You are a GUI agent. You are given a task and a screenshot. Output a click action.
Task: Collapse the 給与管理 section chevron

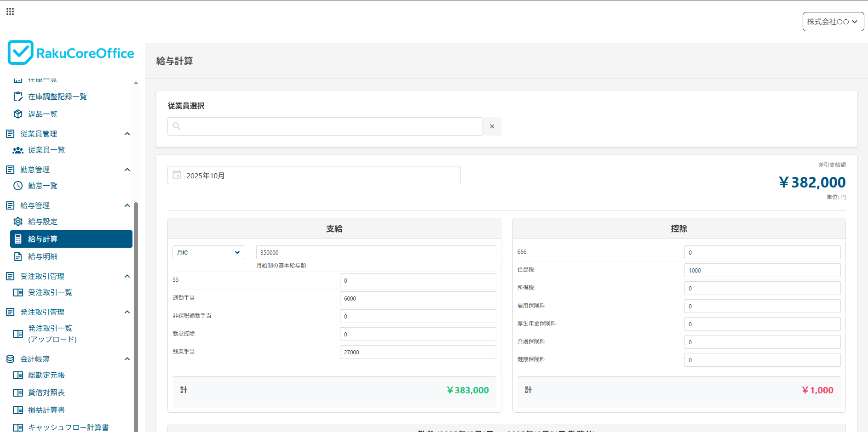tap(127, 205)
